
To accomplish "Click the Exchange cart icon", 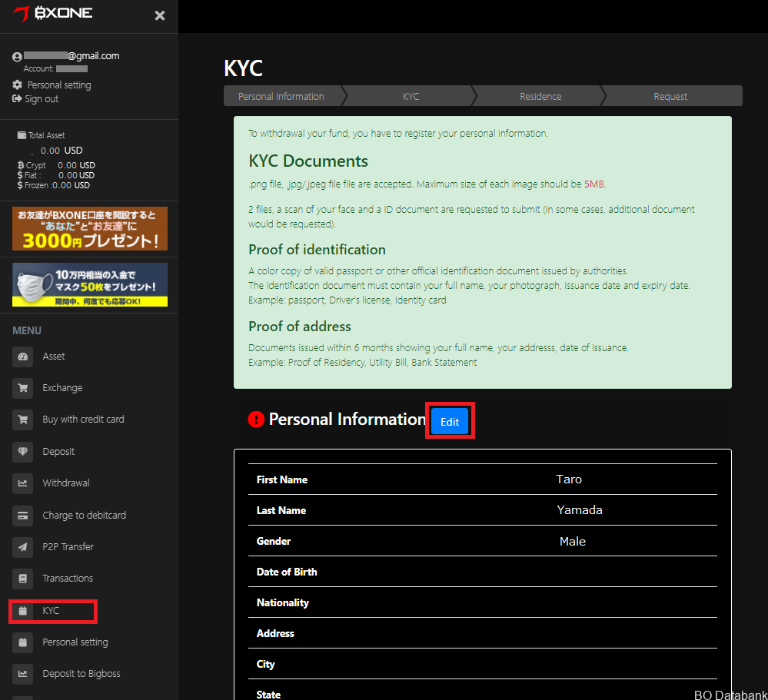I will tap(22, 388).
